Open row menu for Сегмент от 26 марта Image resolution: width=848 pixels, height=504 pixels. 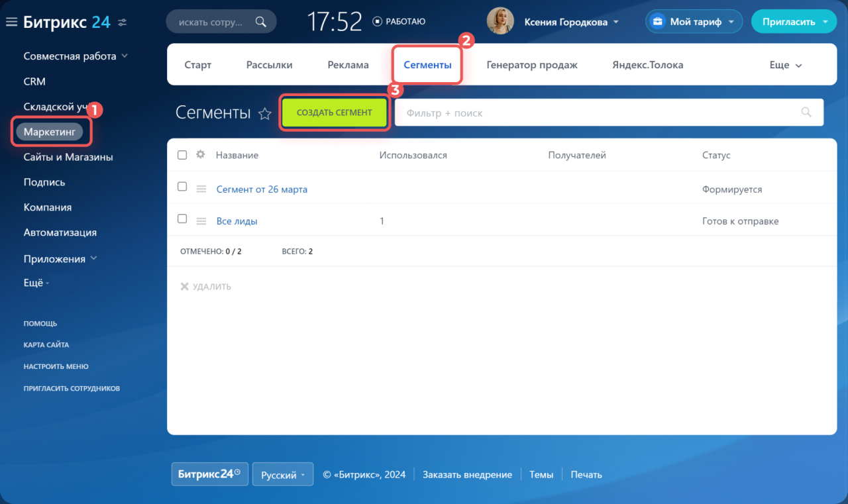[x=201, y=189]
